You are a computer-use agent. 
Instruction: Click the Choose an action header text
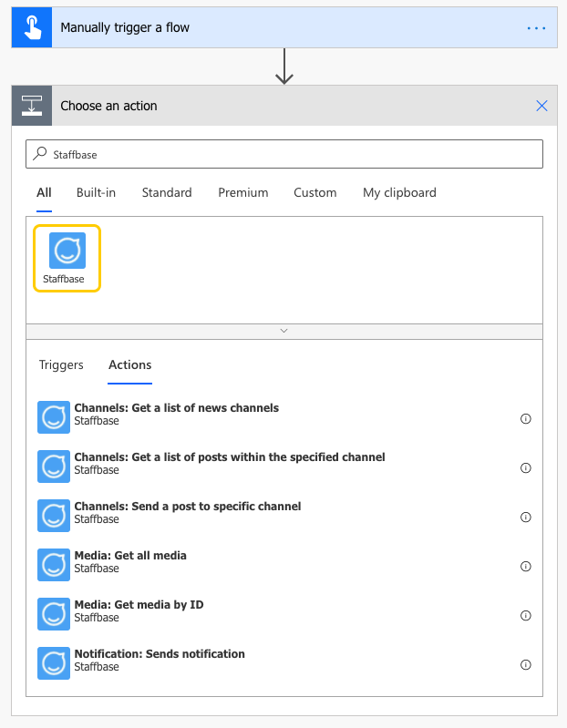108,106
